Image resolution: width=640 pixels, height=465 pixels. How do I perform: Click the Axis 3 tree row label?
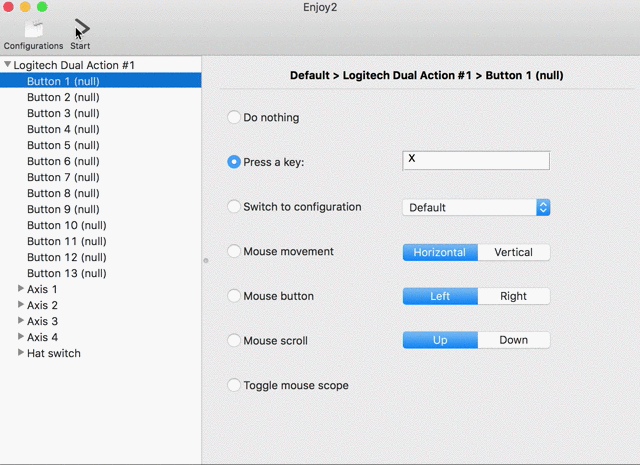click(x=42, y=321)
